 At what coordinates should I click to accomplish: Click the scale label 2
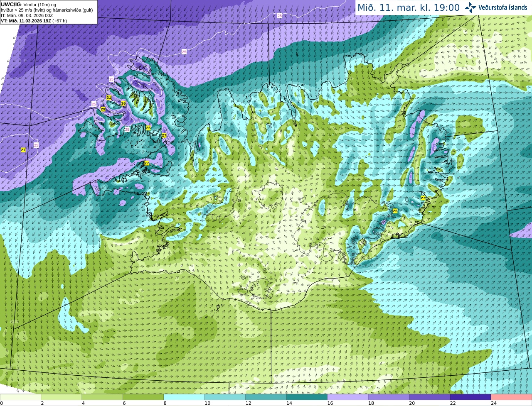coord(42,403)
